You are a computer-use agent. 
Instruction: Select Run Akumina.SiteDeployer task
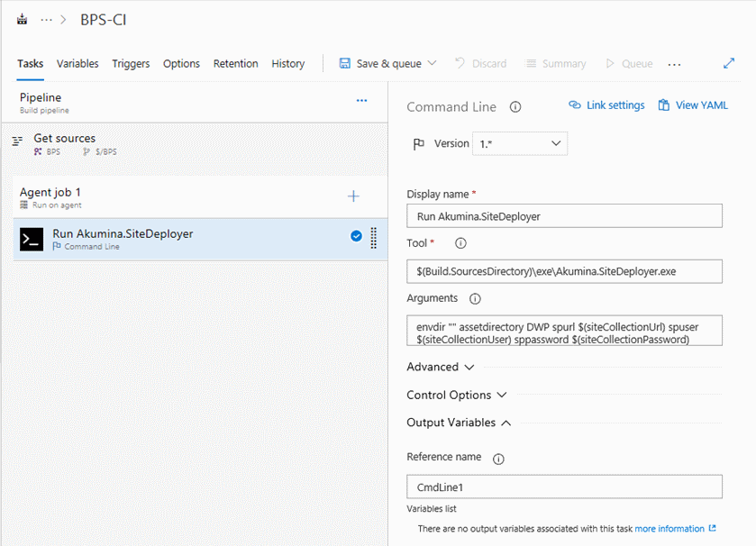pyautogui.click(x=200, y=240)
